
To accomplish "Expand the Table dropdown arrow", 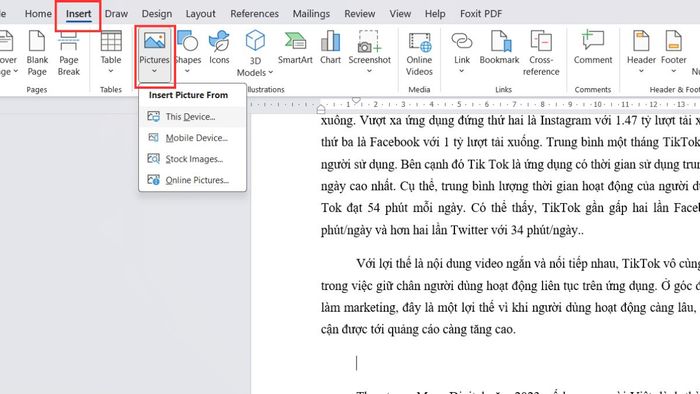I will point(111,71).
